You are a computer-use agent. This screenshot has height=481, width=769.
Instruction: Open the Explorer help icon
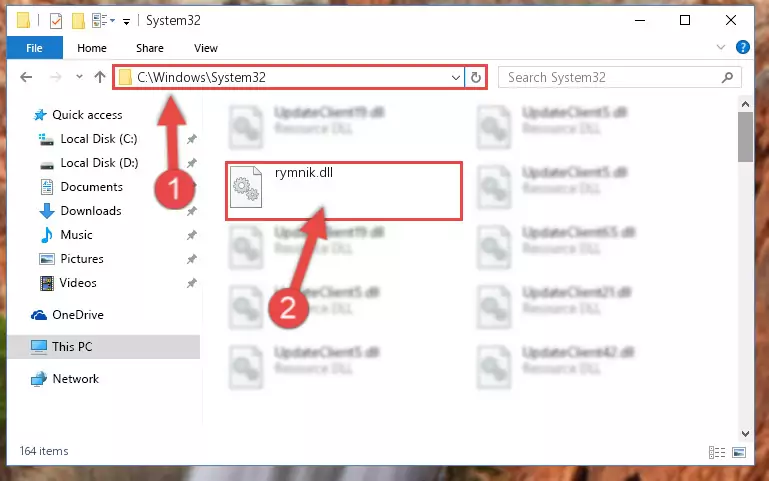743,47
